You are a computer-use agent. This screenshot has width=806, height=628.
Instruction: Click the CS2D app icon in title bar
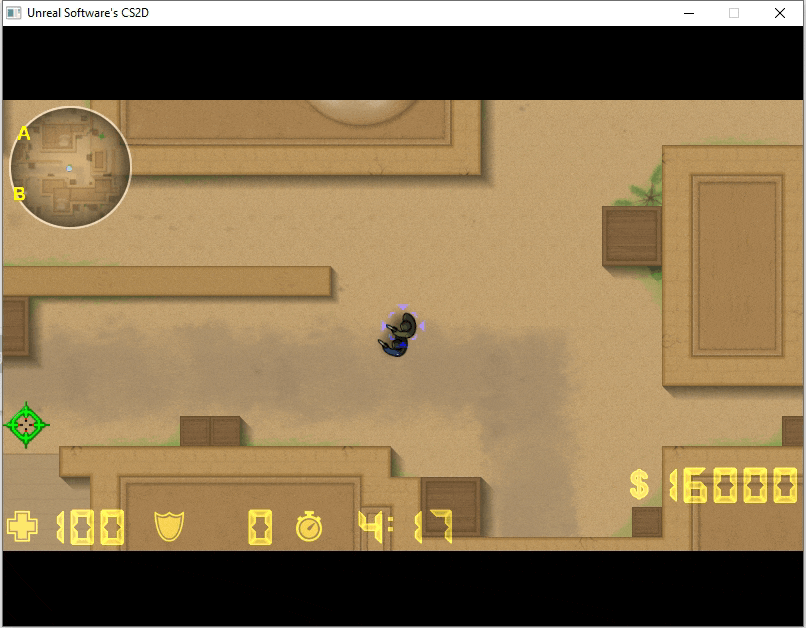pos(14,13)
